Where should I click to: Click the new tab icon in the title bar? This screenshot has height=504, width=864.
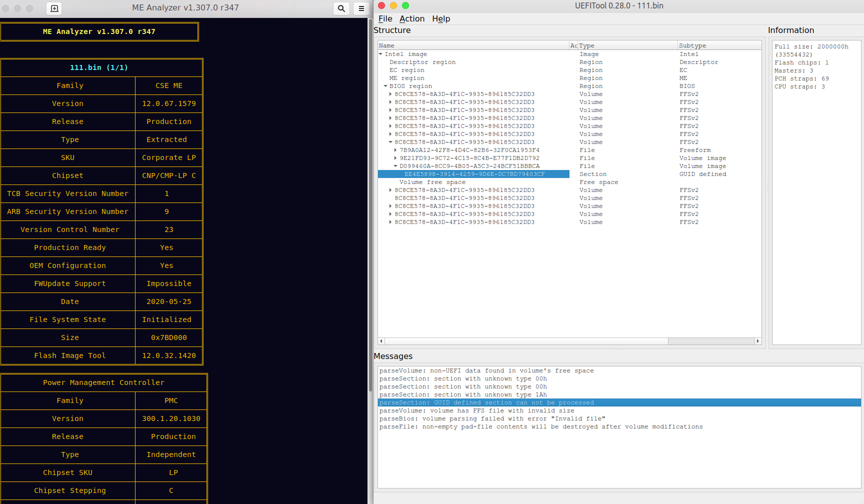coord(54,8)
